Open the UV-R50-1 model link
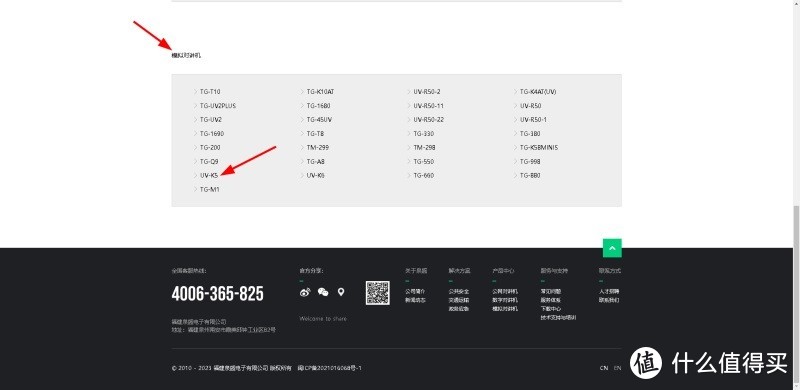The width and height of the screenshot is (800, 390). [x=534, y=119]
